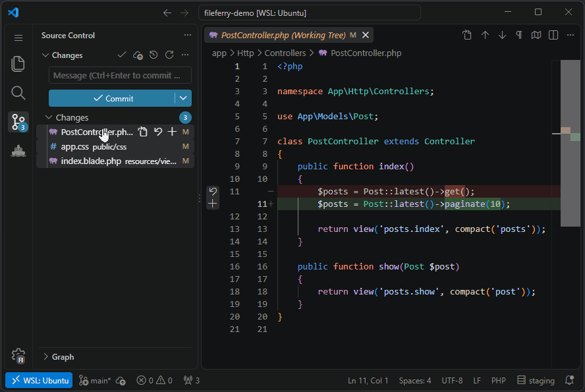Click the navigate back arrow
This screenshot has height=392, width=585.
167,13
